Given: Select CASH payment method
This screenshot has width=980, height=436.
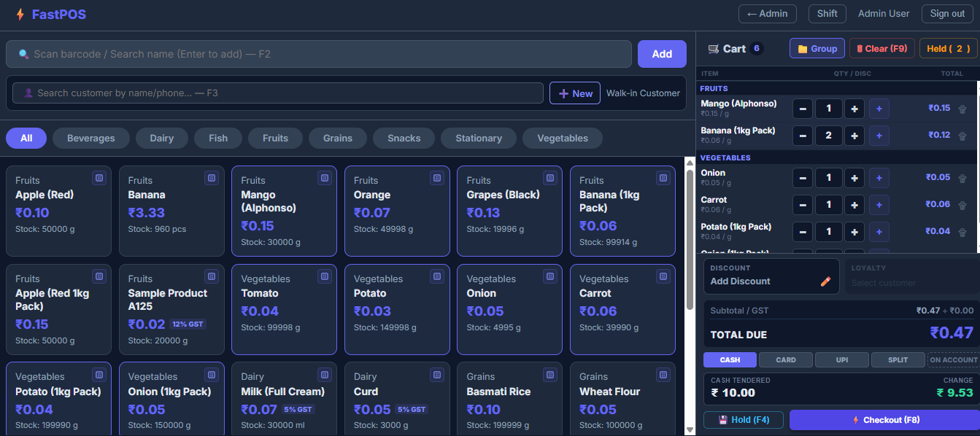Looking at the screenshot, I should [730, 359].
